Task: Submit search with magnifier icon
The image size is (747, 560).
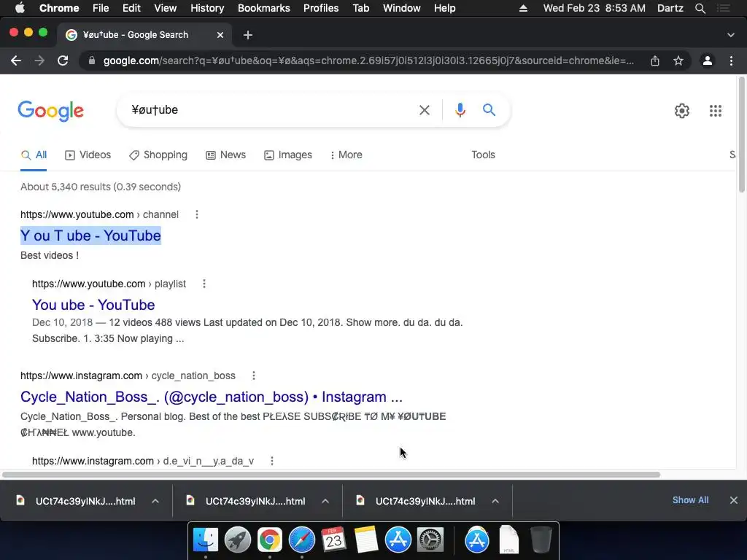Action: (489, 110)
